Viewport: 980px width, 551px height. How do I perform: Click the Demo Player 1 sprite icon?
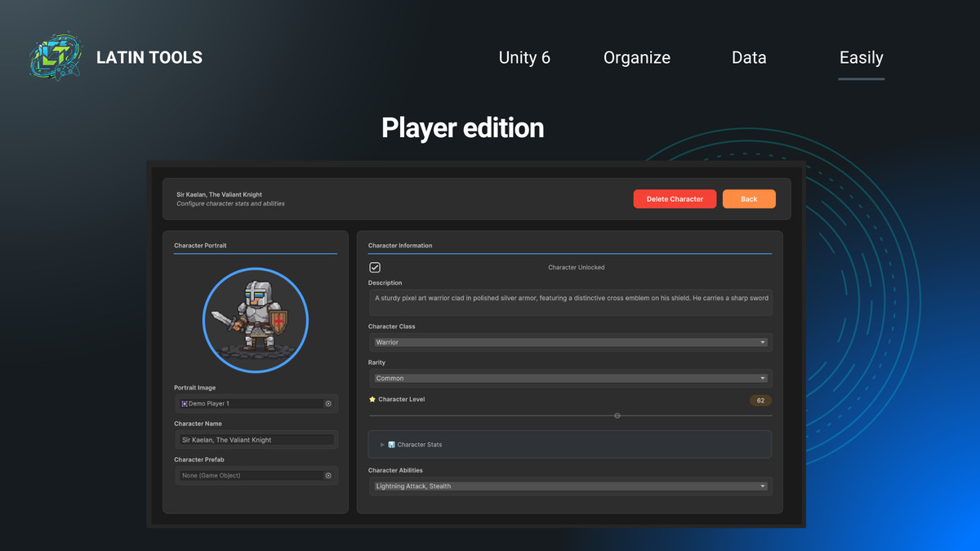click(185, 403)
